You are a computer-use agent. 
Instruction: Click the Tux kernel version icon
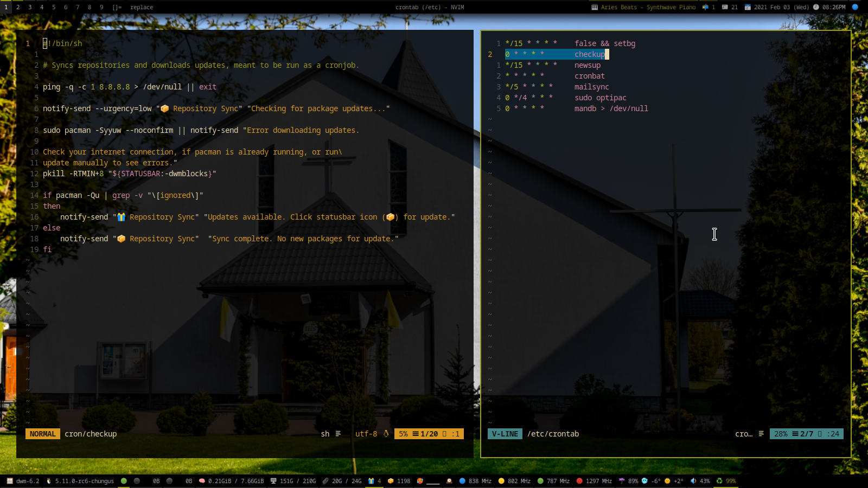pyautogui.click(x=49, y=481)
